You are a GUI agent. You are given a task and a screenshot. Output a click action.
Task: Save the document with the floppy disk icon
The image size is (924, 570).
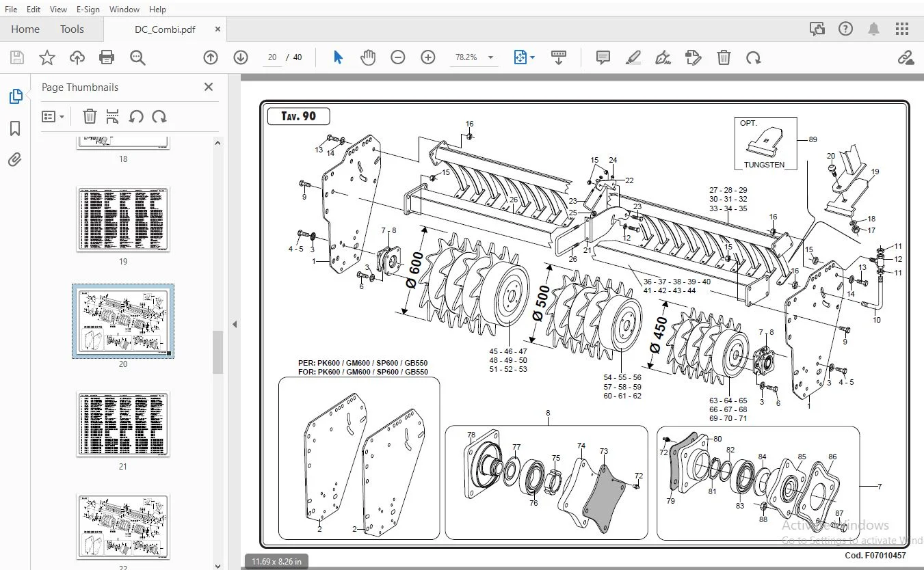pyautogui.click(x=16, y=57)
